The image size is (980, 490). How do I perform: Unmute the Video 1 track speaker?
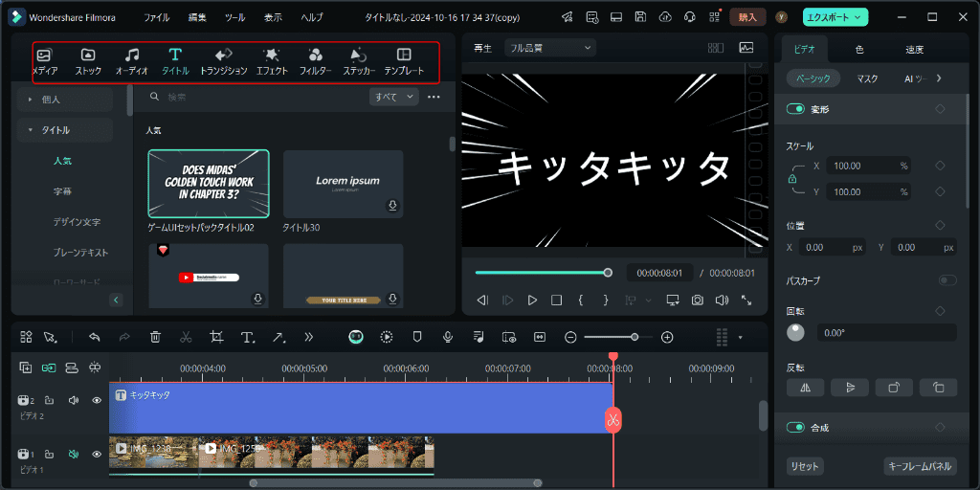73,455
